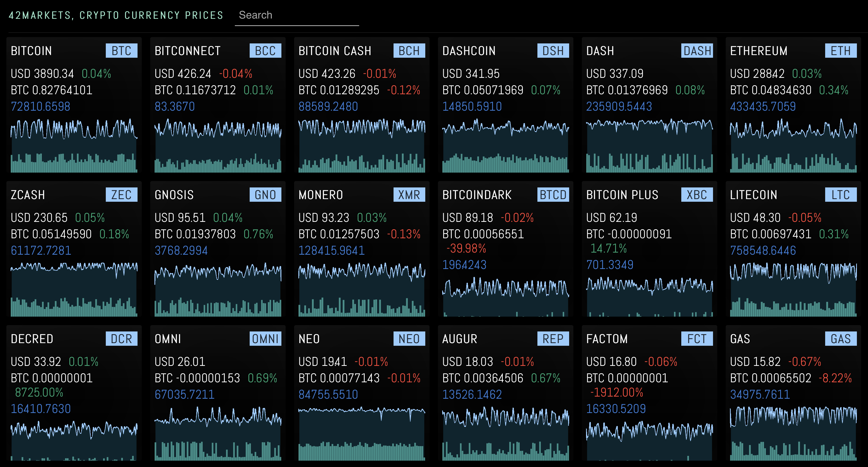Select the FCT ticker badge
Image resolution: width=868 pixels, height=467 pixels.
(697, 339)
